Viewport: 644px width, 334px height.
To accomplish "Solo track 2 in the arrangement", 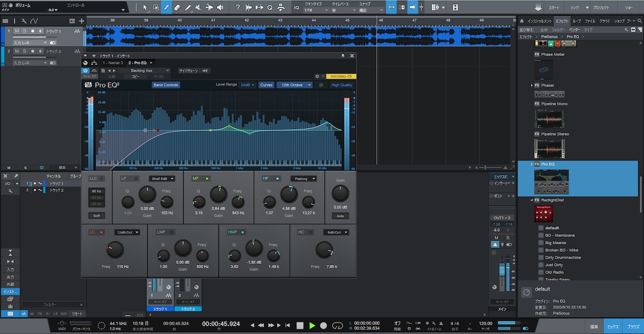I will click(x=24, y=51).
